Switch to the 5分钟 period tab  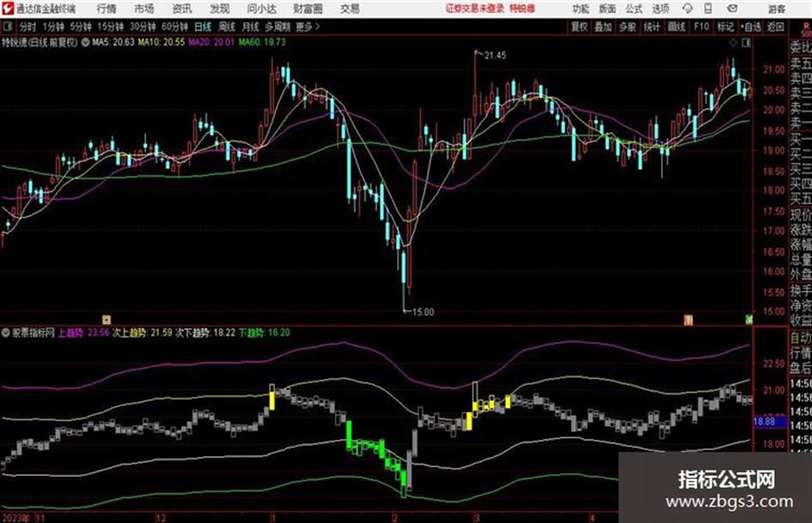pos(81,27)
